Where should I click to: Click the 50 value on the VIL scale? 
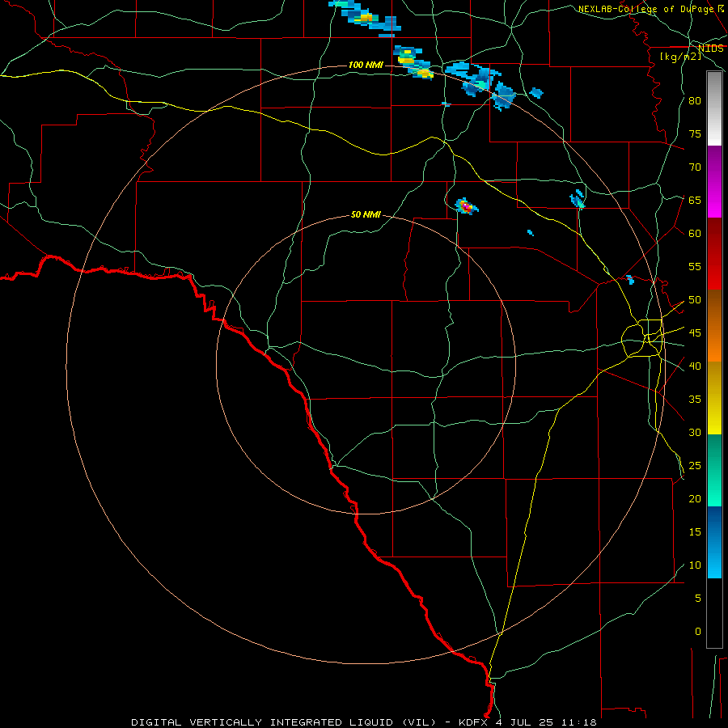tap(695, 300)
